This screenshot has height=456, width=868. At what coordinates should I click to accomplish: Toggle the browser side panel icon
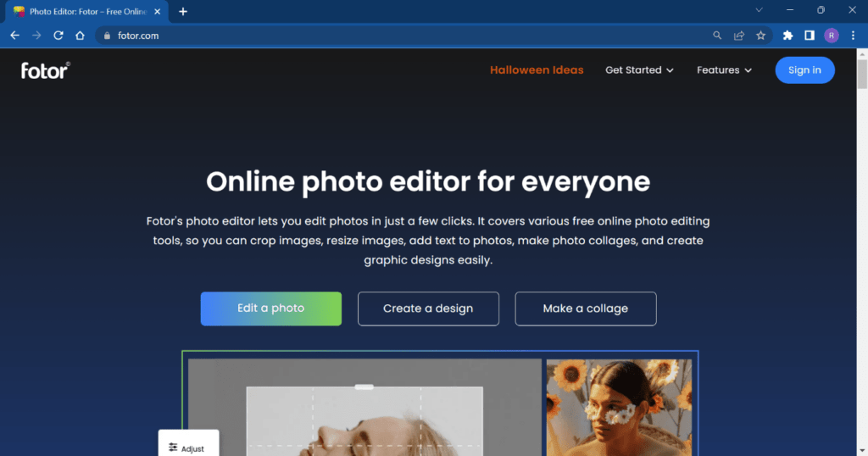coord(810,36)
